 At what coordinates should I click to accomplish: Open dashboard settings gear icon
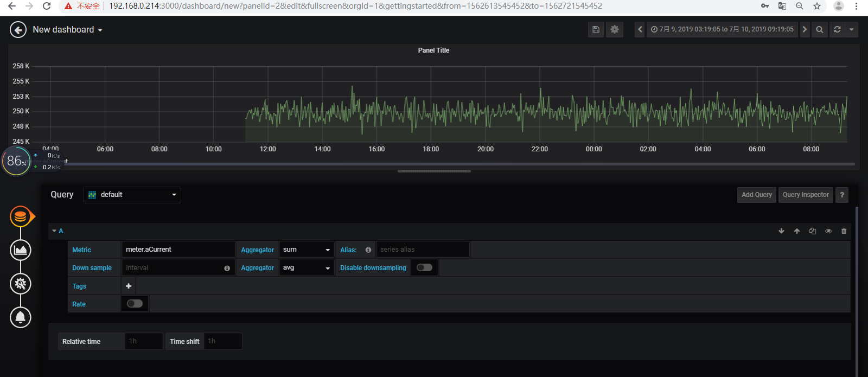click(x=615, y=29)
